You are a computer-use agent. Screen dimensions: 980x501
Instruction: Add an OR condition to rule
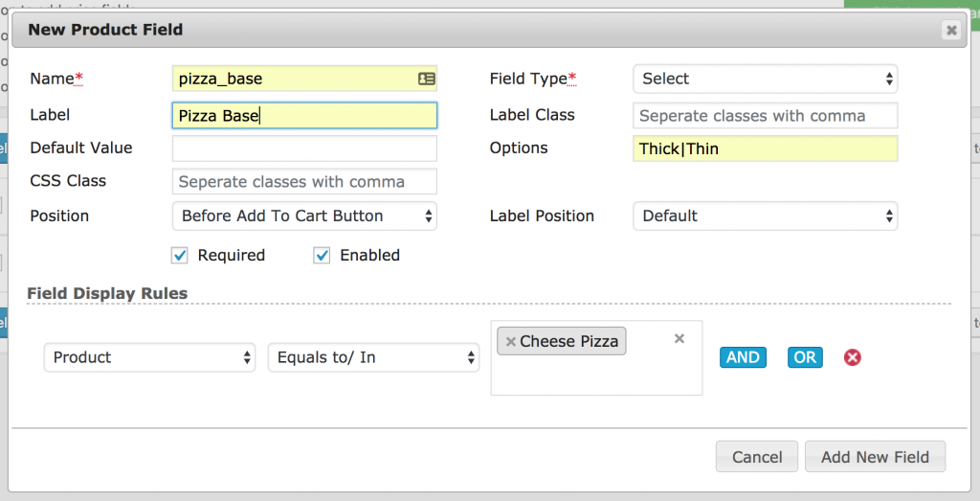pos(805,357)
